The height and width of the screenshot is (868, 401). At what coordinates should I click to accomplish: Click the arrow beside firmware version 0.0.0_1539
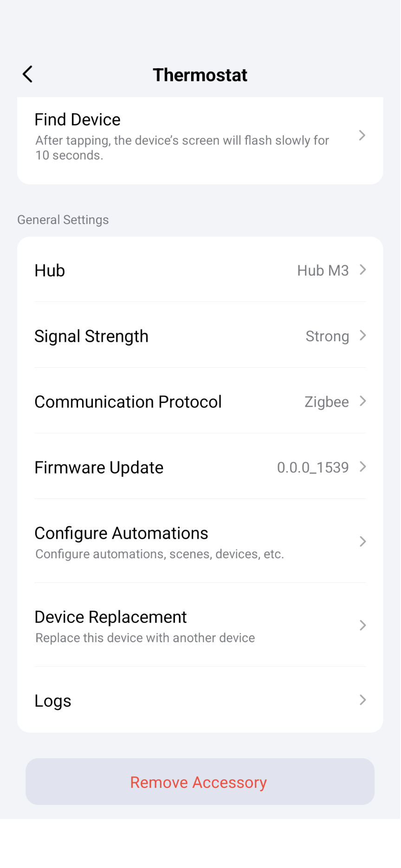[x=363, y=467]
